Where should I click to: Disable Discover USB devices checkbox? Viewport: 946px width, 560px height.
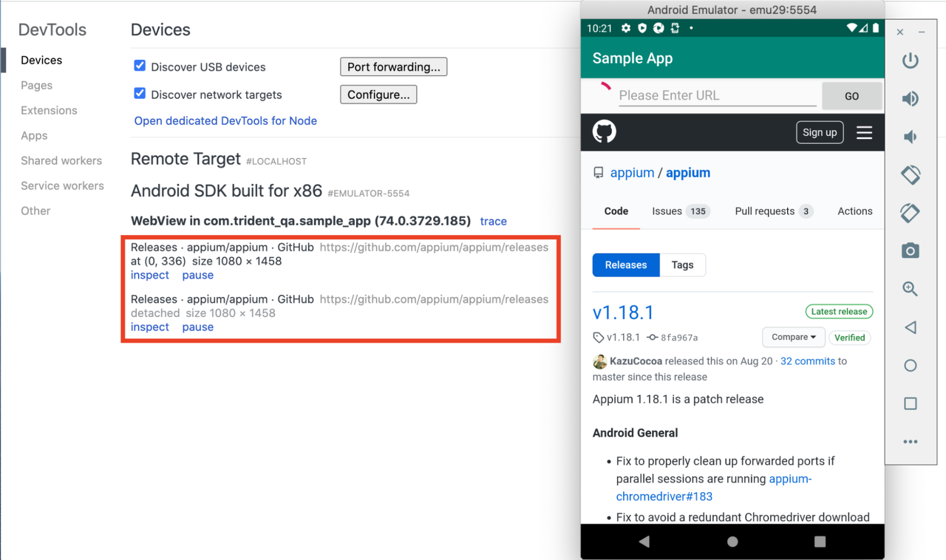[140, 66]
